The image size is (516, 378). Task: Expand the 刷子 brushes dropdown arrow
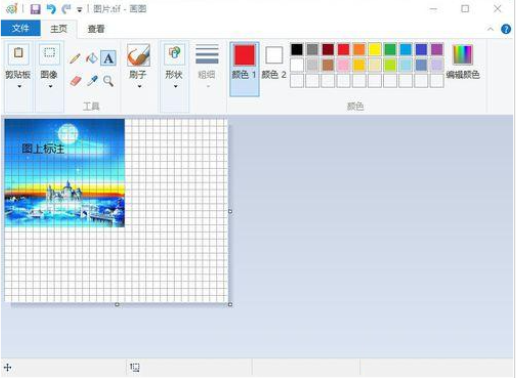click(139, 86)
